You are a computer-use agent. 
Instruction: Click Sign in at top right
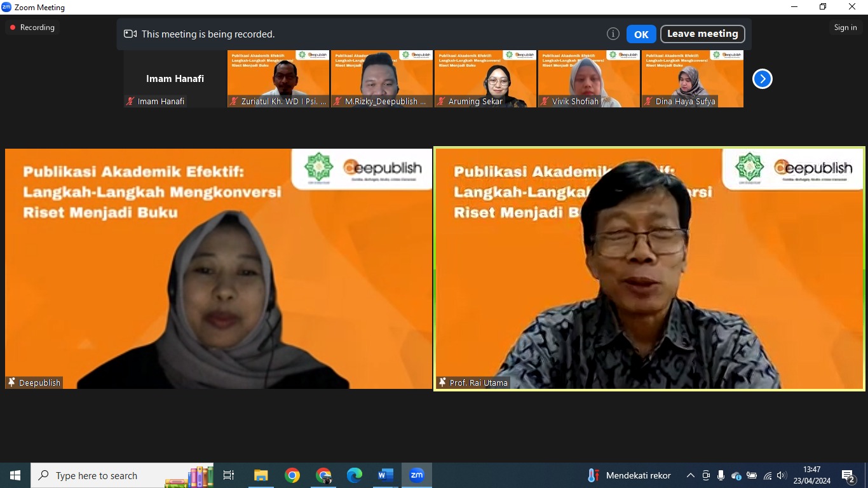(845, 27)
